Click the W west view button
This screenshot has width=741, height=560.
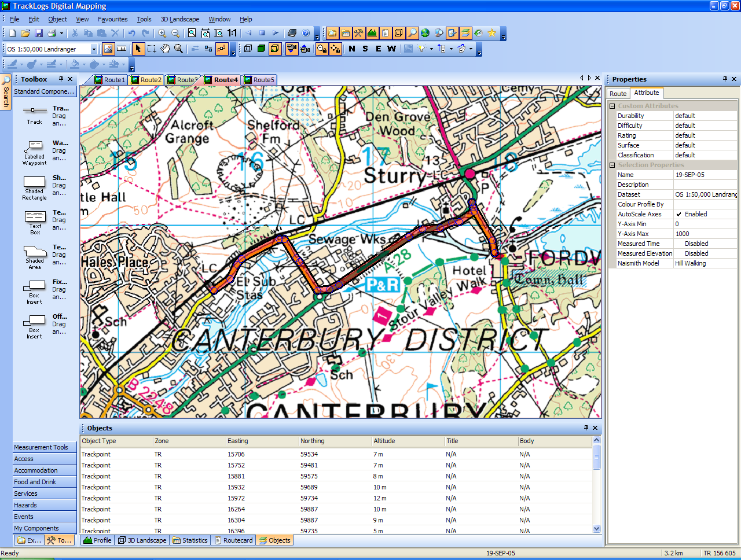(x=391, y=49)
